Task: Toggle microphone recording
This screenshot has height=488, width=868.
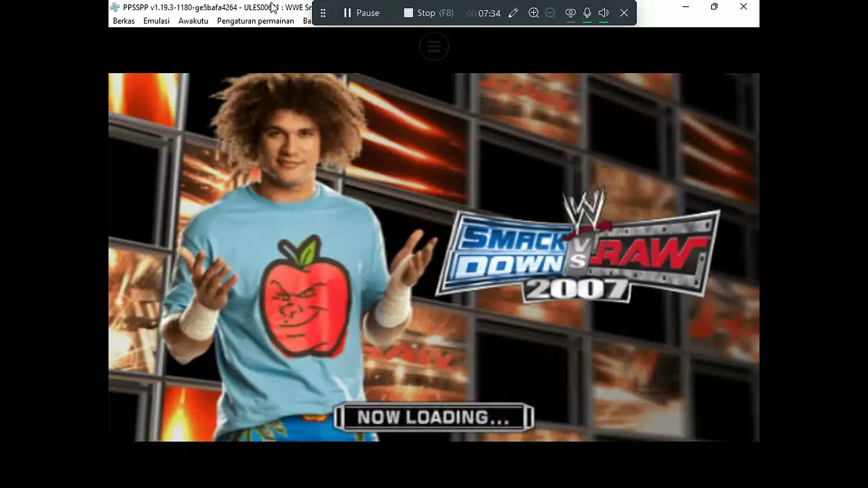Action: point(587,13)
